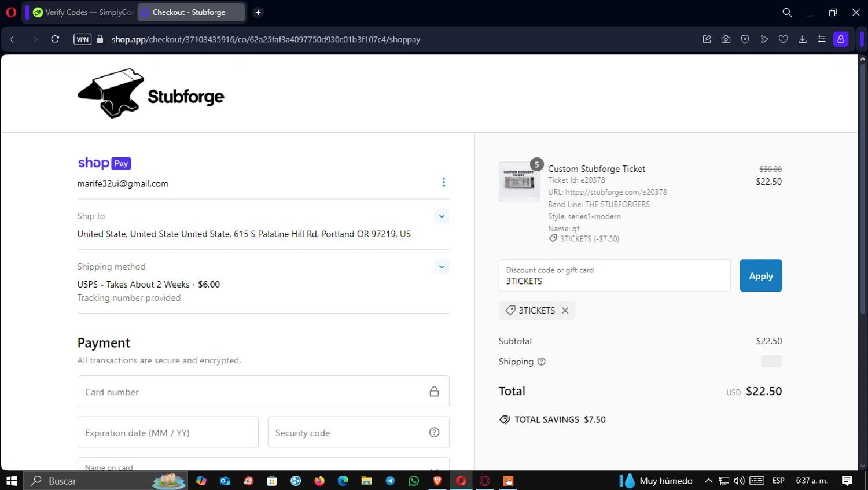Click the Stubforge logo
Screen dimensions: 868x490
point(150,94)
